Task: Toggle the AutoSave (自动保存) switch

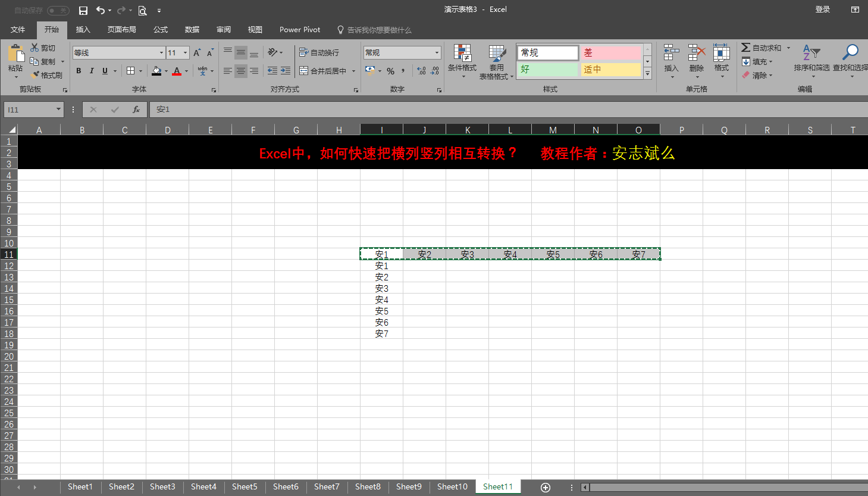Action: tap(58, 10)
